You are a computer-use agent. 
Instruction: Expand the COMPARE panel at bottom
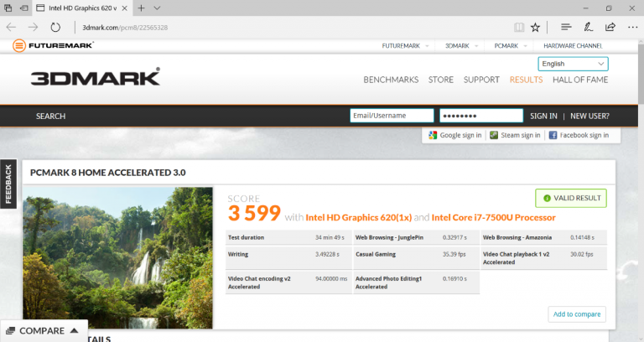point(44,331)
